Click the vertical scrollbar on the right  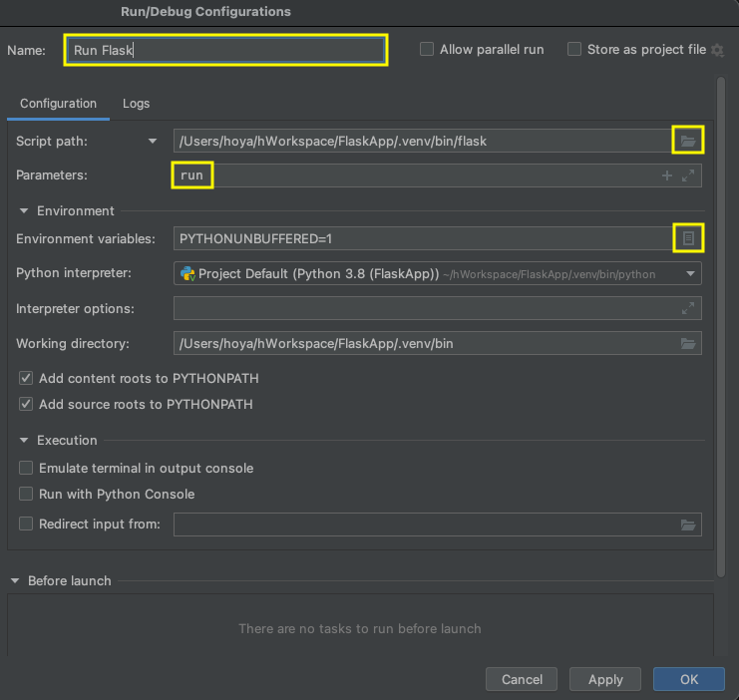coord(721,327)
